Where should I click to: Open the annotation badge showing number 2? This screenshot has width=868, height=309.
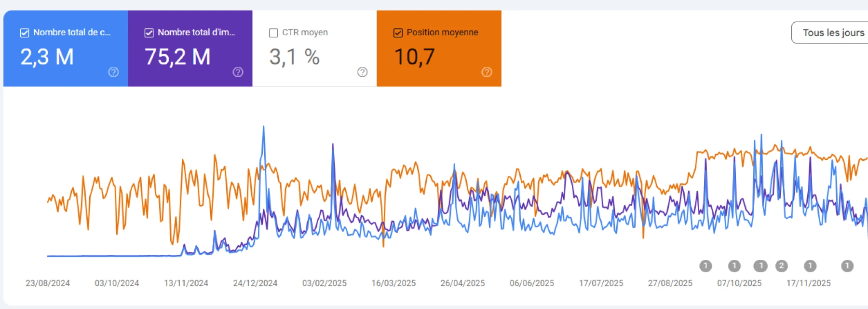(781, 266)
